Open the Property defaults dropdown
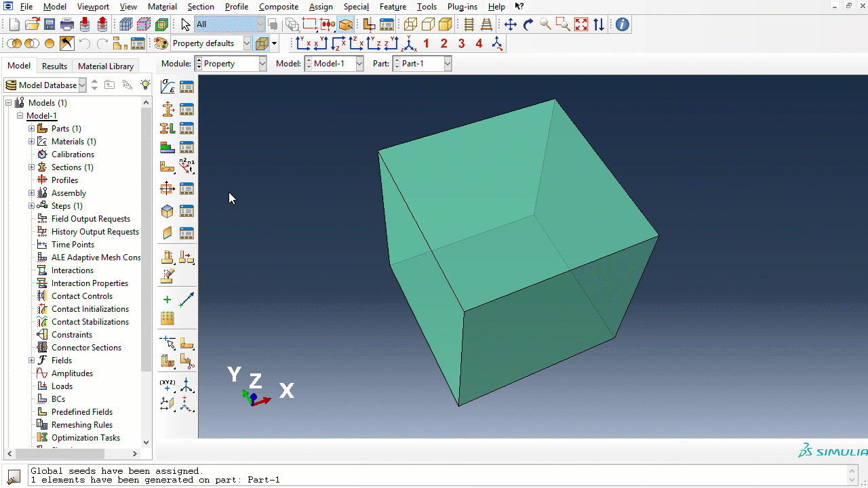The image size is (868, 488). [x=210, y=43]
